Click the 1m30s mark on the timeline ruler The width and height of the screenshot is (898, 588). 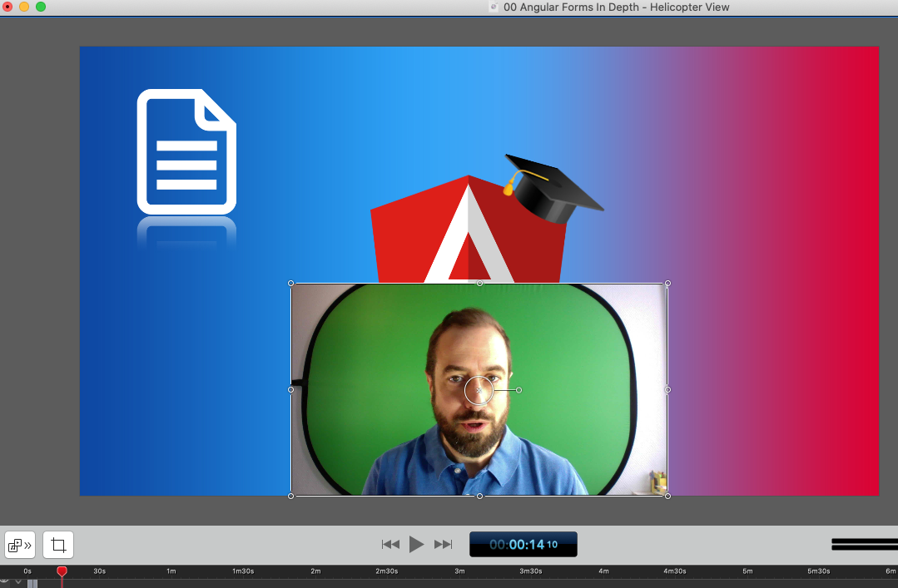point(243,571)
